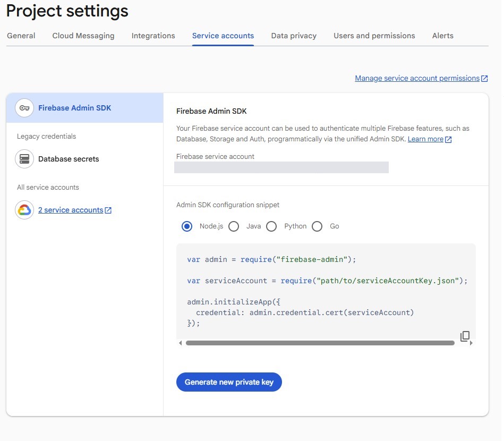Viewport: 504px width, 441px height.
Task: Click the key icon for Firebase Admin SDK
Action: tap(24, 108)
